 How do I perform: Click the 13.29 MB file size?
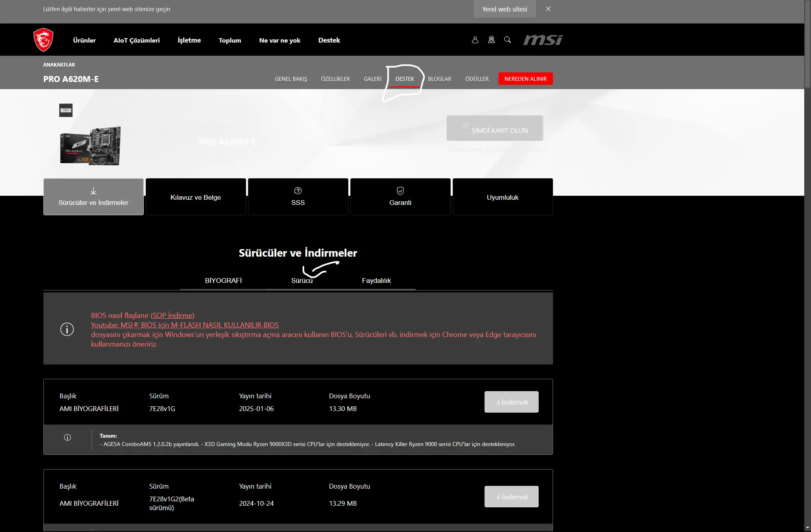[x=343, y=503]
